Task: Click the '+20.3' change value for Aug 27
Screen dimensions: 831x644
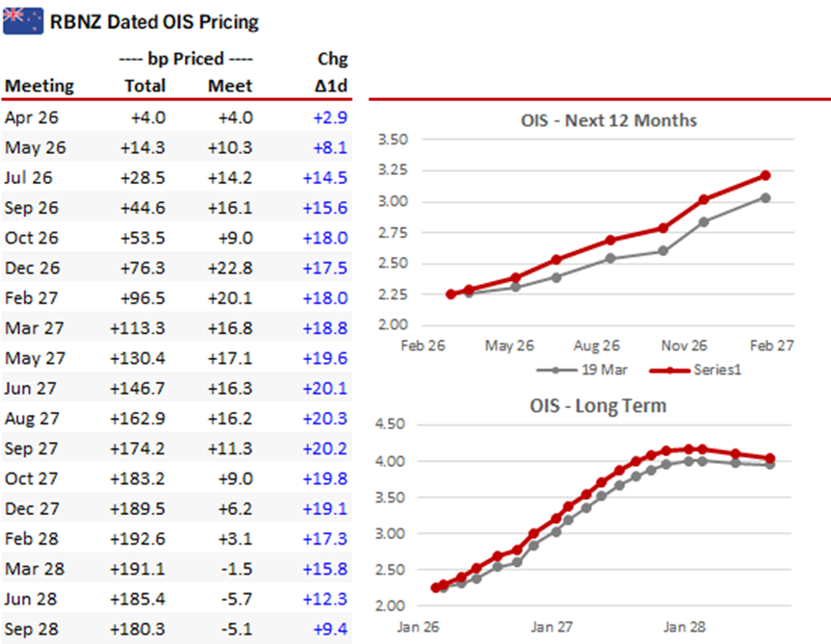Action: (x=325, y=419)
